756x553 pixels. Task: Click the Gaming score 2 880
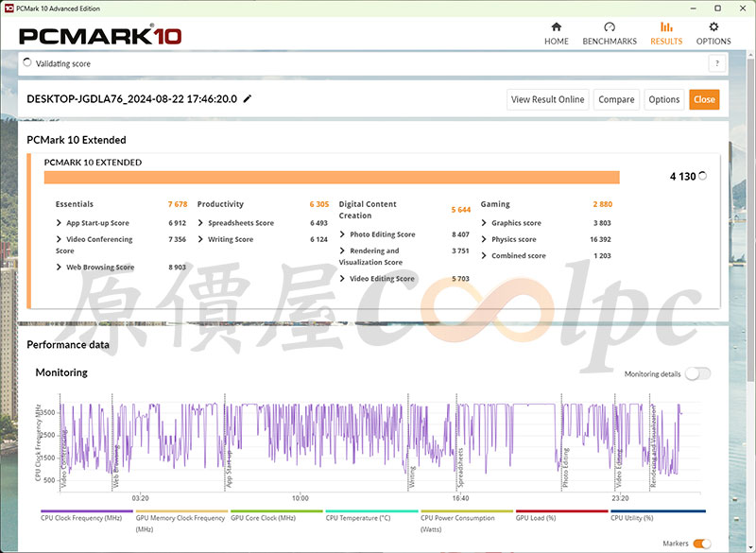tap(603, 204)
